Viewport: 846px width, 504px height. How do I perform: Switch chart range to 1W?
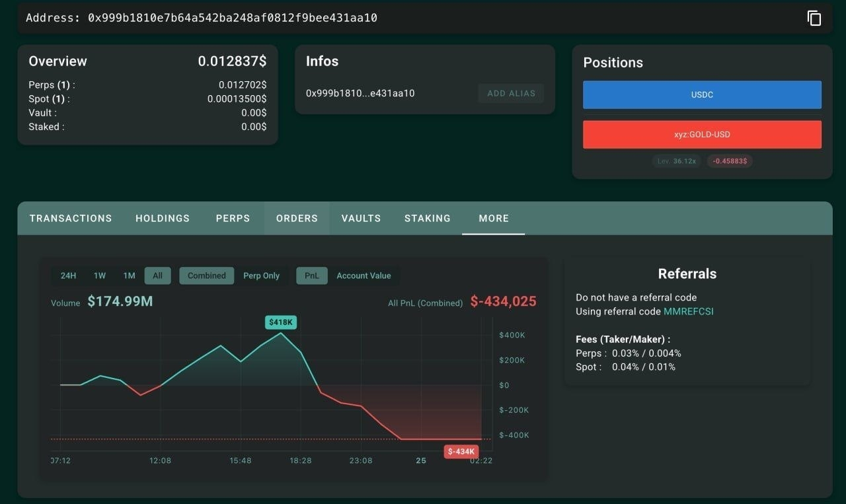(100, 275)
